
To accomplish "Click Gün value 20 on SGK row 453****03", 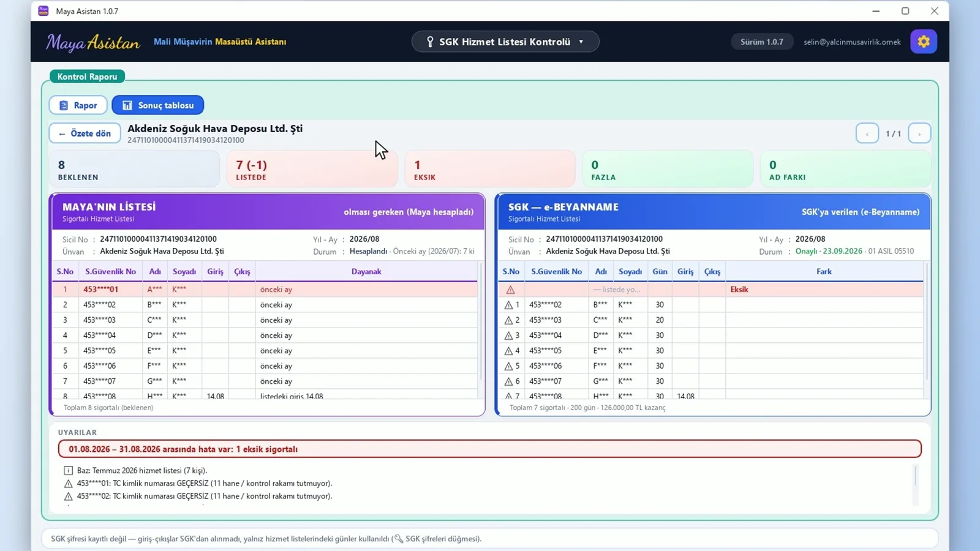I will pyautogui.click(x=660, y=320).
